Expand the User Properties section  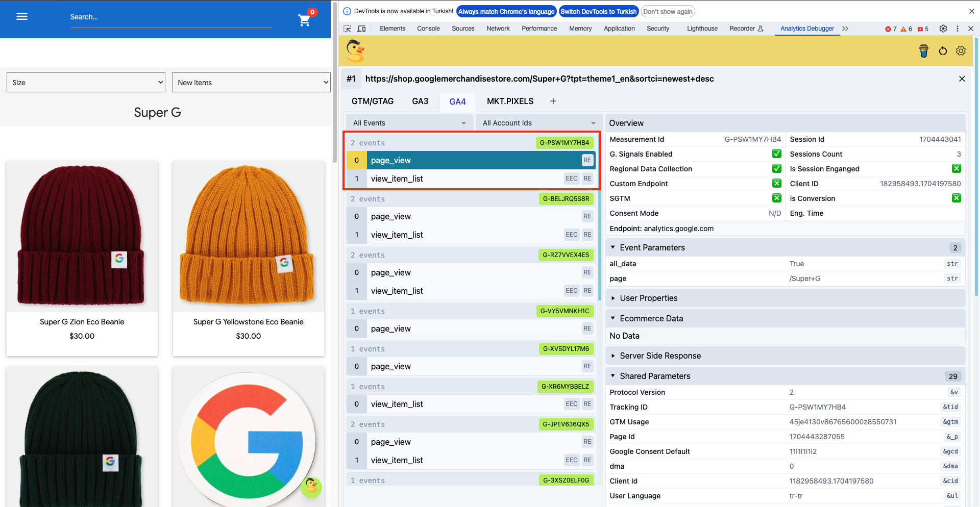(x=785, y=298)
